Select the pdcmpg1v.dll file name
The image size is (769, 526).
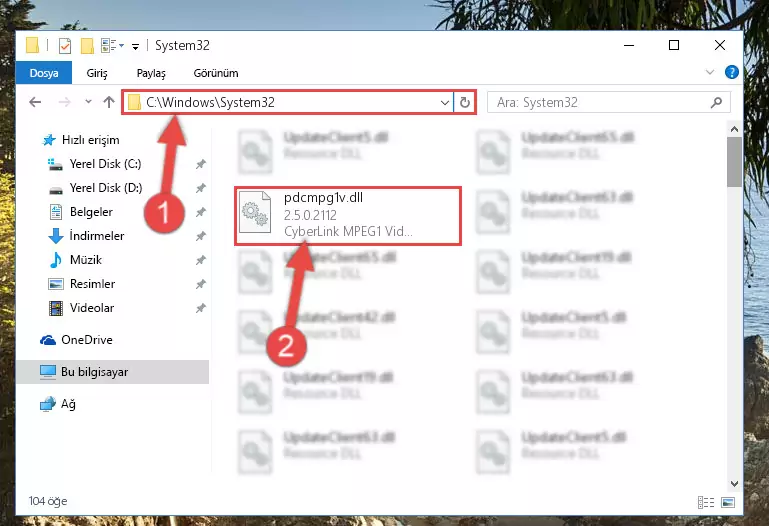pos(323,198)
